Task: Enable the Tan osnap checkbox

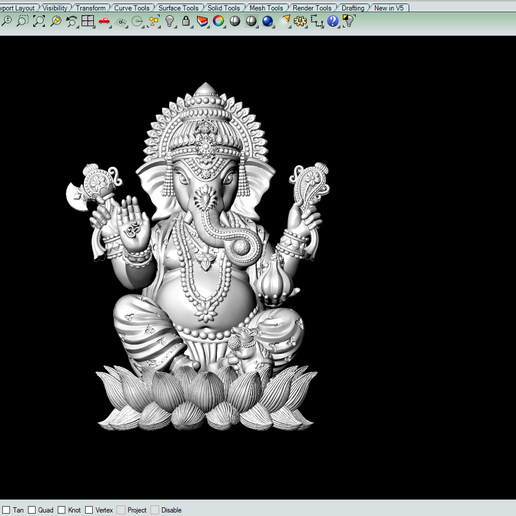Action: pyautogui.click(x=6, y=510)
